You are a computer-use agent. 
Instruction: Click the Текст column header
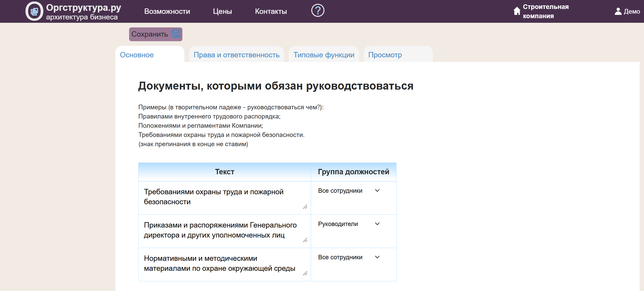click(225, 172)
